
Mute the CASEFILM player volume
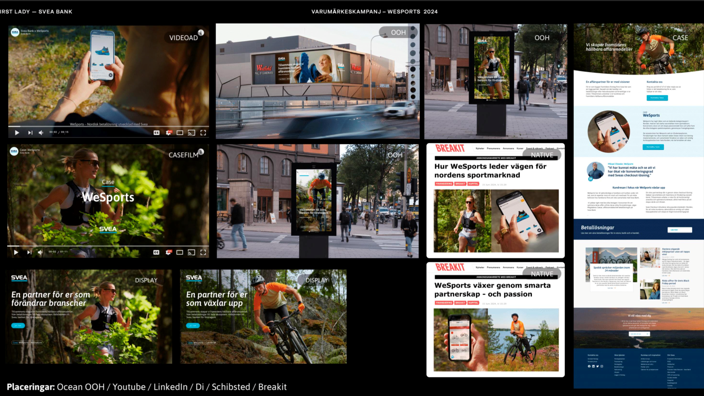(x=40, y=252)
